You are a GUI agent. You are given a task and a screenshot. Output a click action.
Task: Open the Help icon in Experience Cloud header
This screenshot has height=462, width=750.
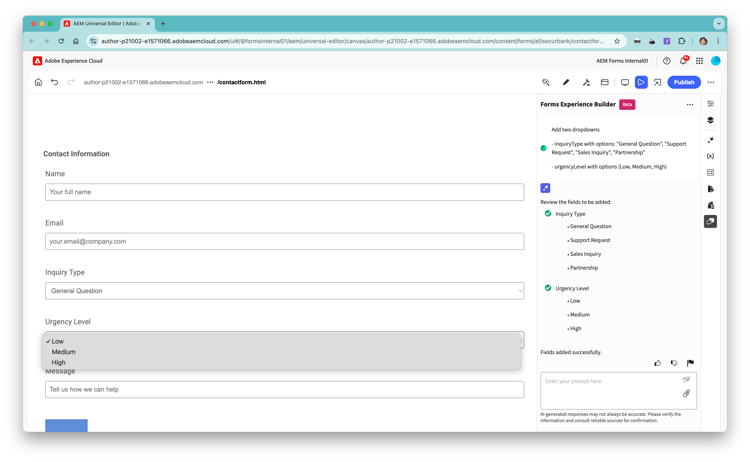[667, 61]
